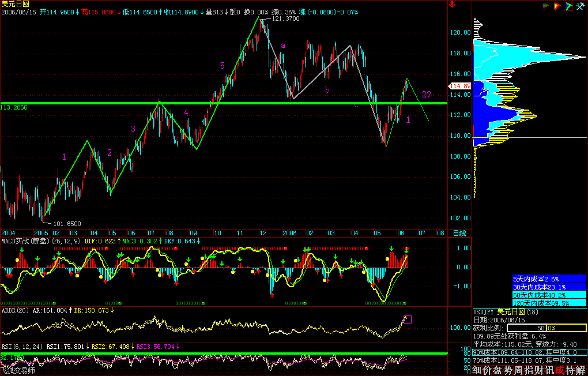Image resolution: width=588 pixels, height=376 pixels.
Task: Activate the blue-green chip distribution flag icon
Action: [568, 6]
